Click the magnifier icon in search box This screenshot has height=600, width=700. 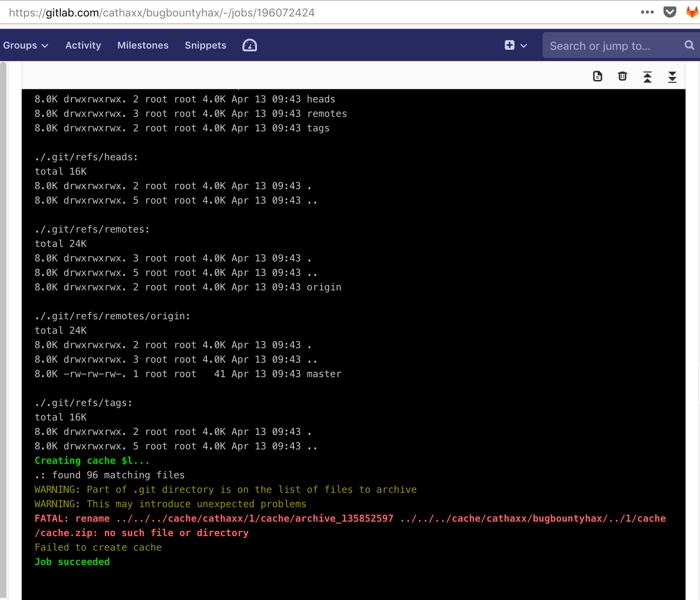pos(689,45)
